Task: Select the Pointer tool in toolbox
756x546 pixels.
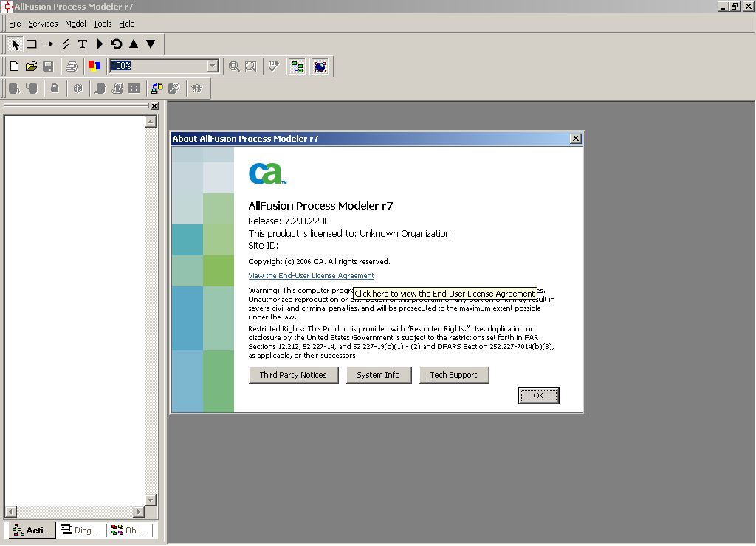Action: pos(16,44)
